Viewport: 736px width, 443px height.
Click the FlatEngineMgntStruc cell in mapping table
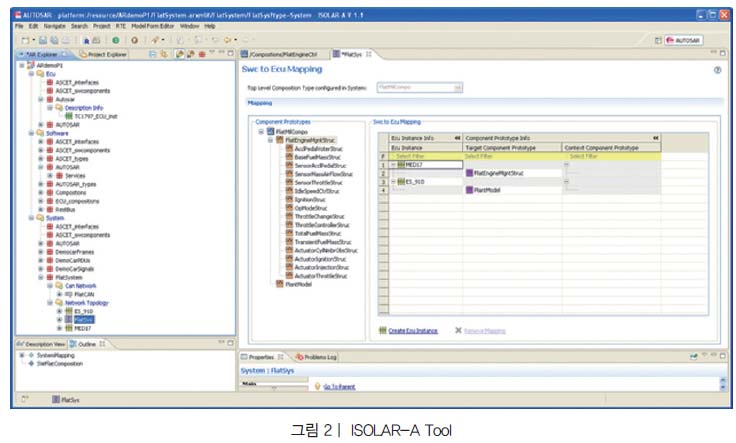[x=512, y=173]
